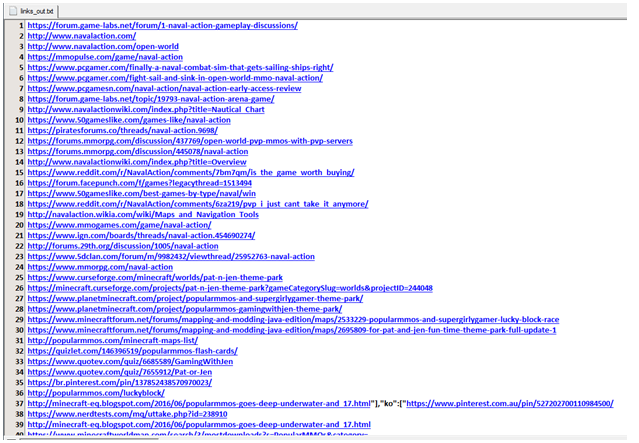Open the piratesforums.co naval-action thread link
The image size is (639, 443).
click(x=123, y=130)
